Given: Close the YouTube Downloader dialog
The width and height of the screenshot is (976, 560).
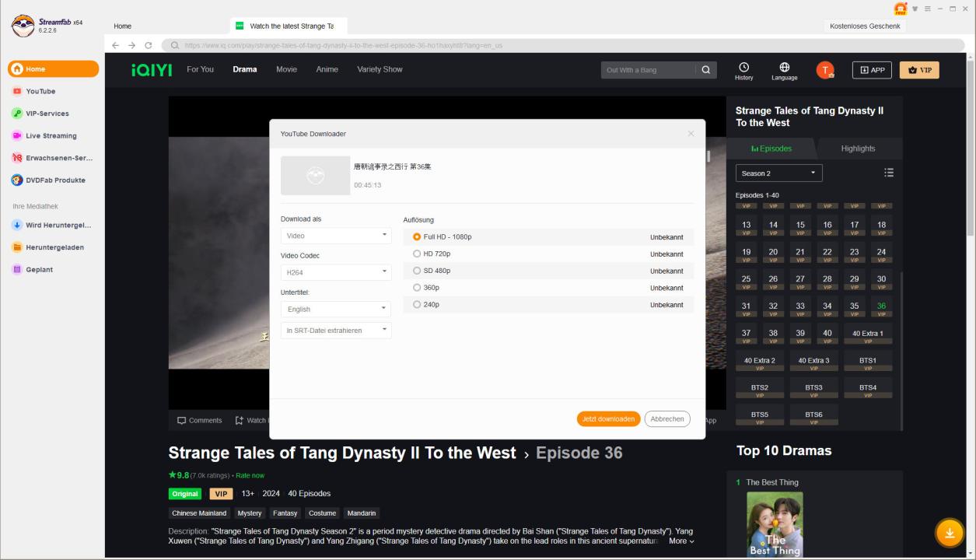Looking at the screenshot, I should coord(691,134).
